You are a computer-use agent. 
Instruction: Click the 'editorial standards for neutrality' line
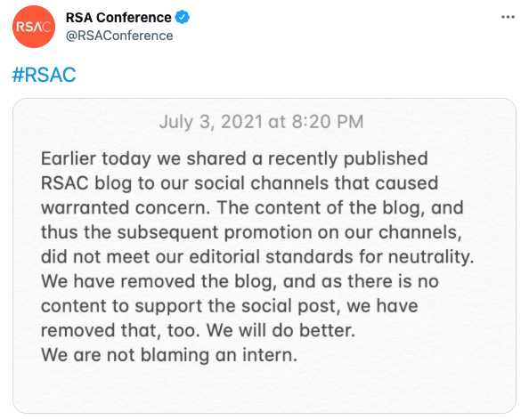pos(257,257)
